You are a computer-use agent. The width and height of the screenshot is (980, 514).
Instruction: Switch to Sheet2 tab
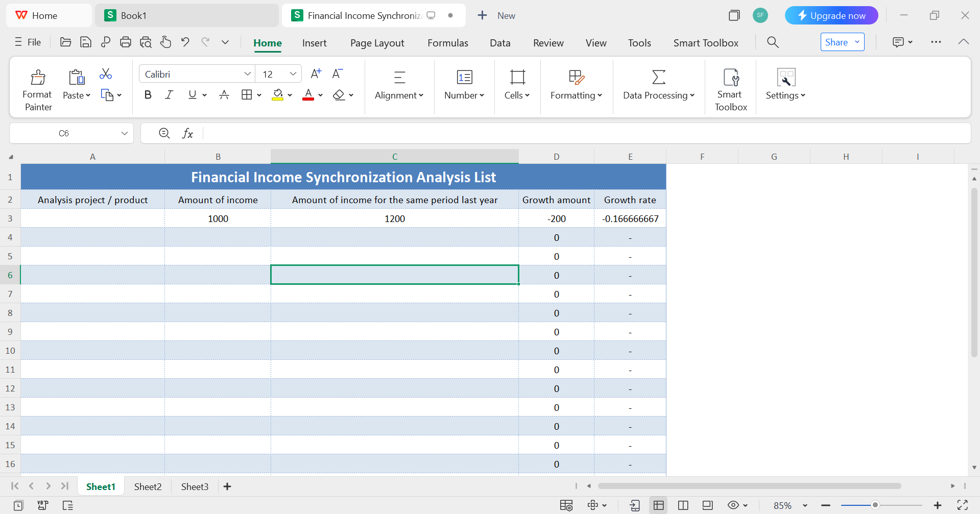tap(148, 486)
